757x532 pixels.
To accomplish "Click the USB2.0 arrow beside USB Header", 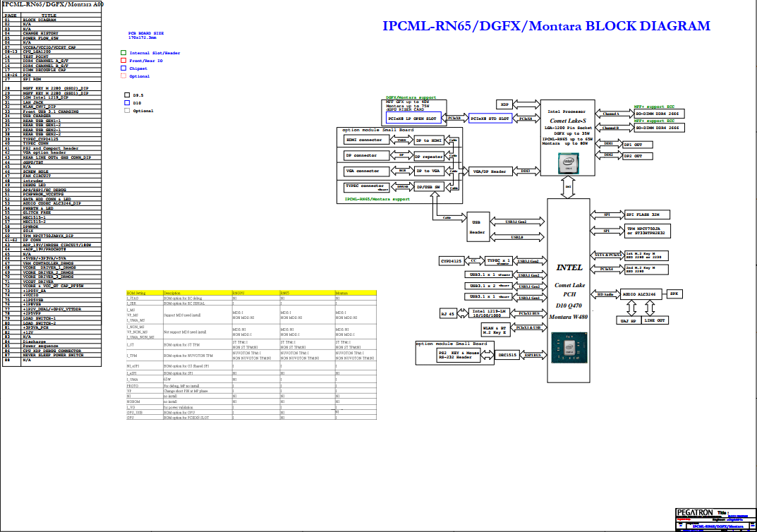I will point(517,237).
